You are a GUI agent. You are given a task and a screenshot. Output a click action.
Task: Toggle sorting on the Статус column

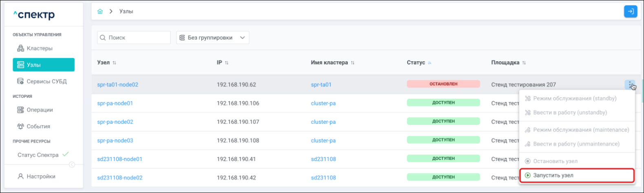pos(430,63)
